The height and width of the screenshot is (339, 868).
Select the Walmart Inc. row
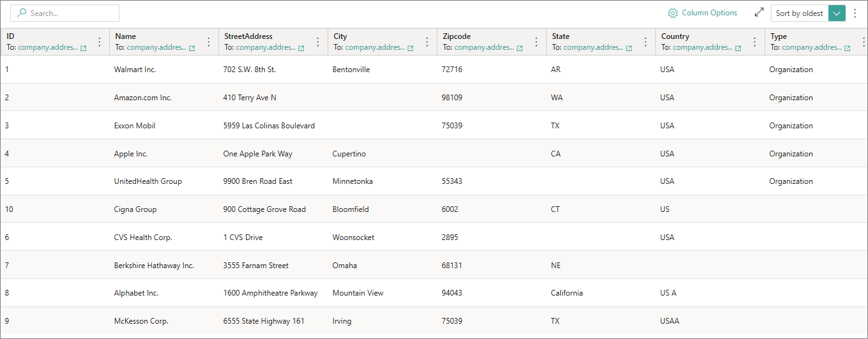coord(135,70)
